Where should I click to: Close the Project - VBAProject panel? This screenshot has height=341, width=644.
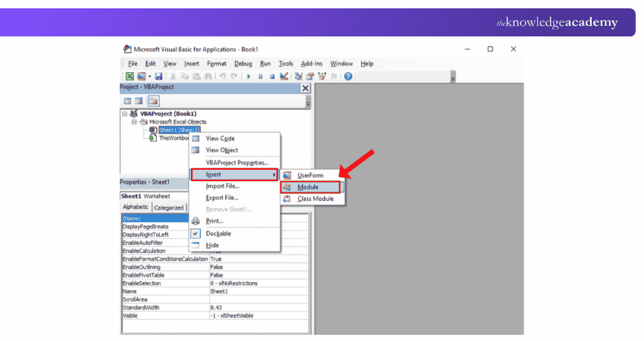[305, 88]
